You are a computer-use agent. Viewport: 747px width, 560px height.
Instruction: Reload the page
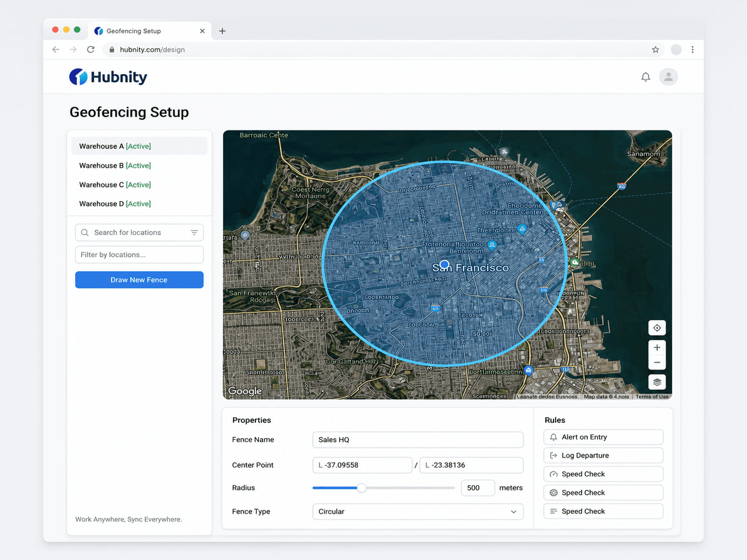[x=91, y=50]
